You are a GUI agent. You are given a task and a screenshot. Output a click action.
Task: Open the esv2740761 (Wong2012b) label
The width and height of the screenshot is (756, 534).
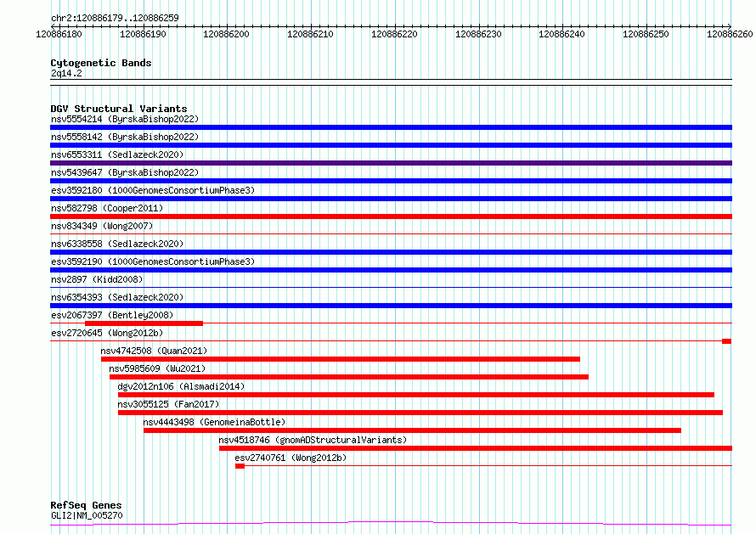tap(291, 458)
